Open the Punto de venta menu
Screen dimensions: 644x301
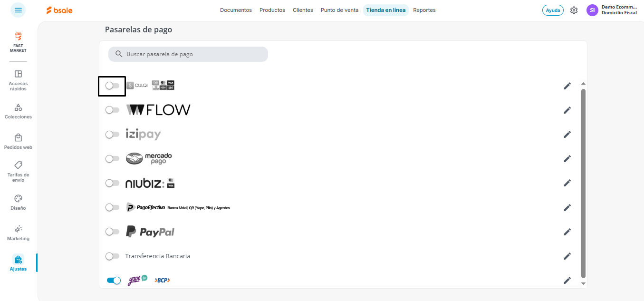pyautogui.click(x=339, y=10)
